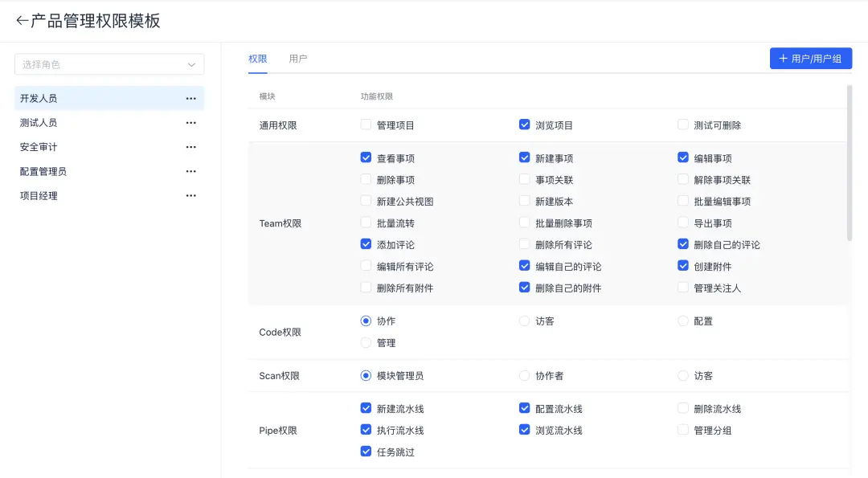The image size is (868, 478).
Task: Switch to the 用户 tab
Action: [298, 59]
